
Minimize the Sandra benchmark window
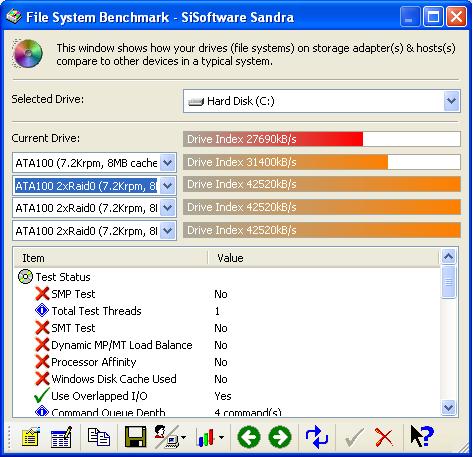tap(409, 17)
